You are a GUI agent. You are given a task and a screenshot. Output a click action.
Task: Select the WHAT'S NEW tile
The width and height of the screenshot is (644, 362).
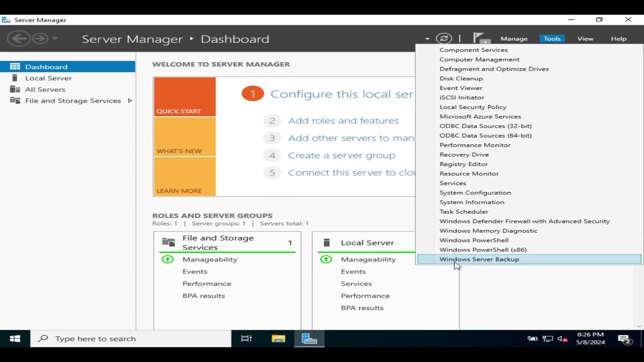point(185,136)
